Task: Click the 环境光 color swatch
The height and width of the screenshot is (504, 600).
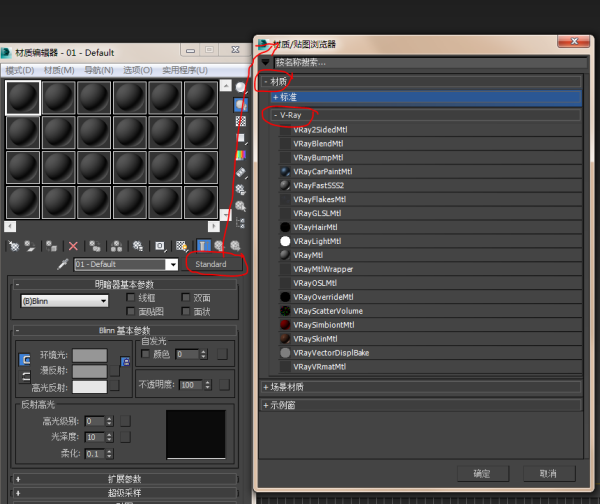Action: click(90, 355)
